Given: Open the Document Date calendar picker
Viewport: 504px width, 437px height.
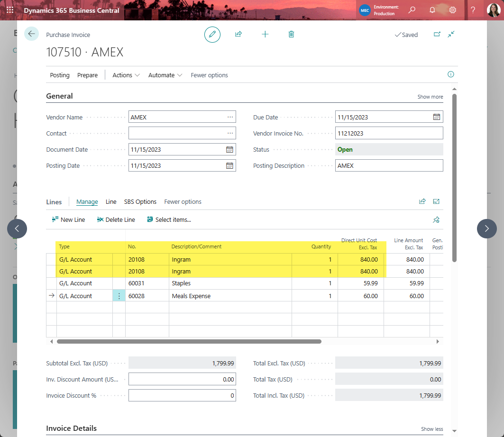Looking at the screenshot, I should point(229,149).
